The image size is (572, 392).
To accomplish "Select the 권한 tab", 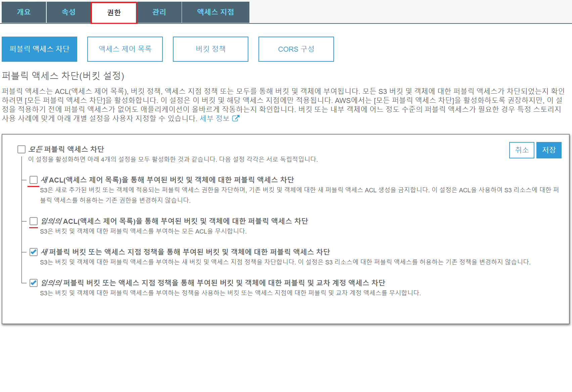I will click(114, 13).
